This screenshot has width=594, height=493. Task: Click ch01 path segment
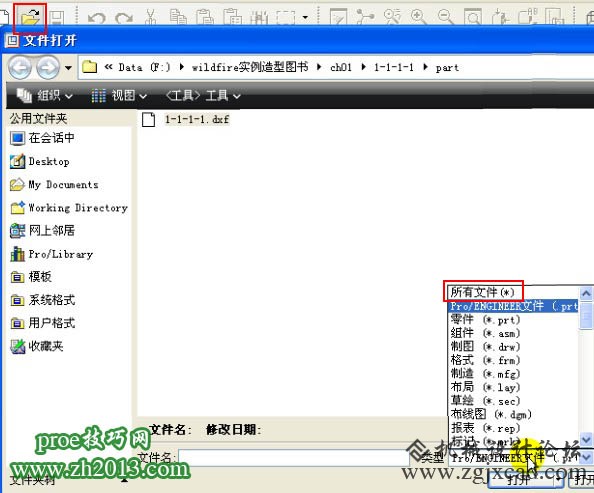[x=341, y=67]
